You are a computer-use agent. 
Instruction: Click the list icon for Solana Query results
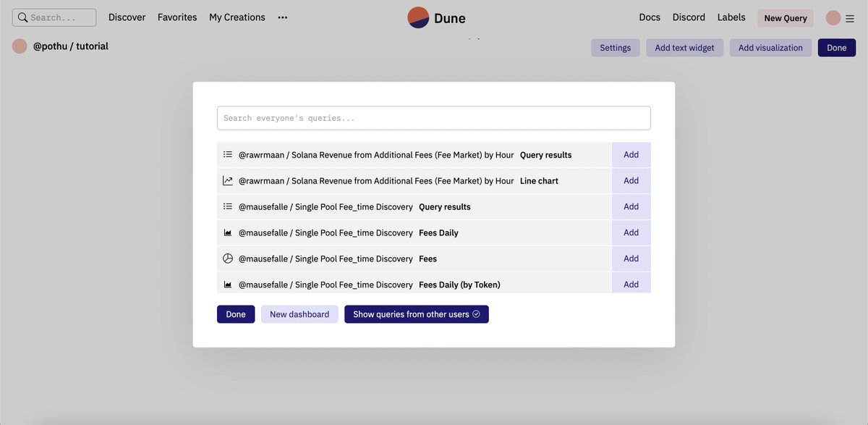228,155
